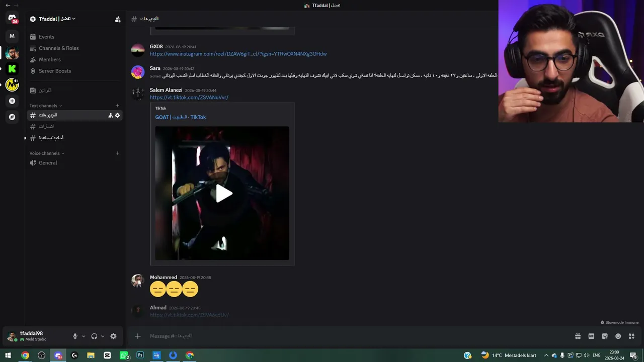This screenshot has width=644, height=362.
Task: Open OBS Studio from the taskbar
Action: [42, 355]
